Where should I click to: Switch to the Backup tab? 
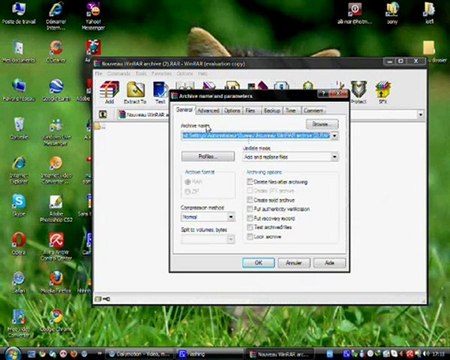(272, 110)
